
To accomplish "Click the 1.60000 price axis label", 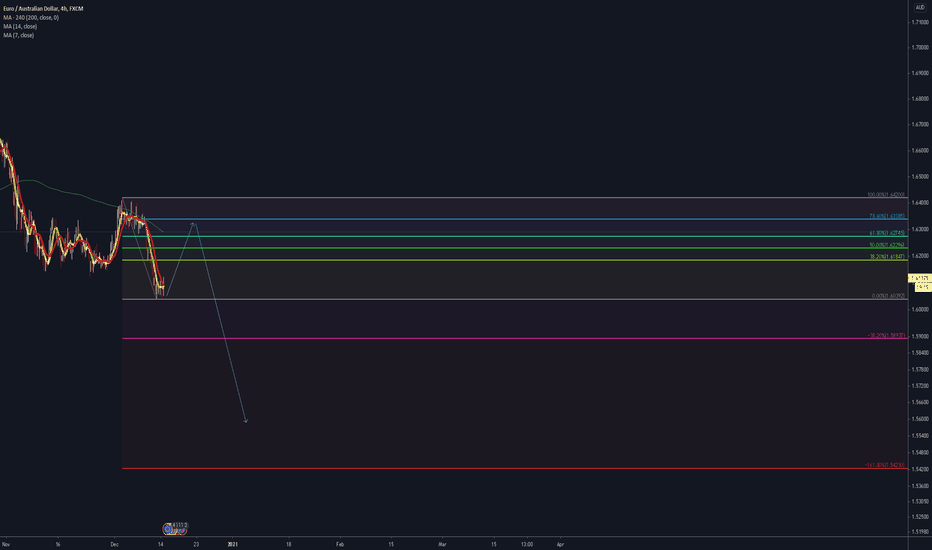I will click(920, 310).
